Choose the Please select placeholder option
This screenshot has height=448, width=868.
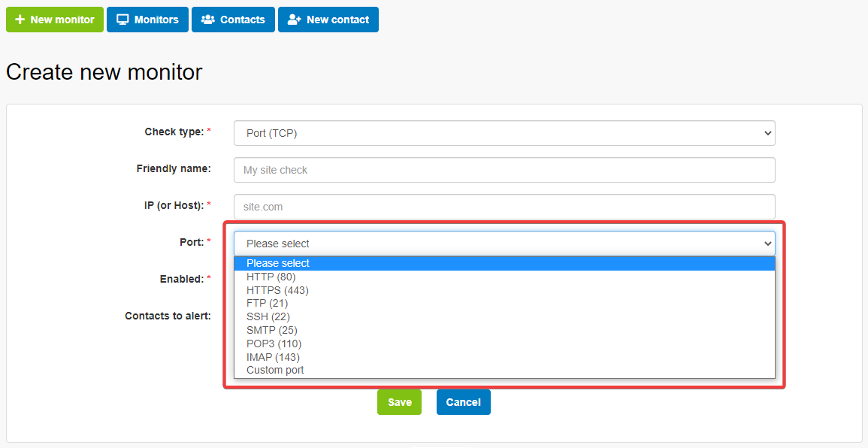pos(278,263)
